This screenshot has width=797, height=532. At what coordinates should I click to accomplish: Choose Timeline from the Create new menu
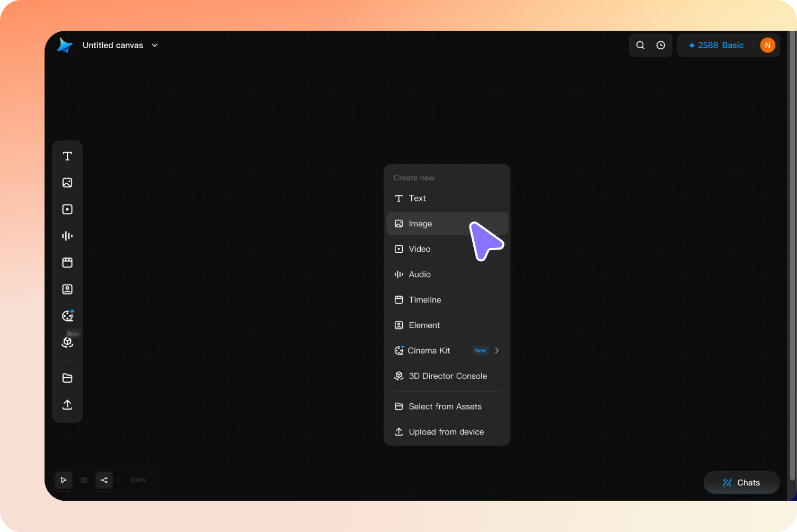tap(447, 300)
